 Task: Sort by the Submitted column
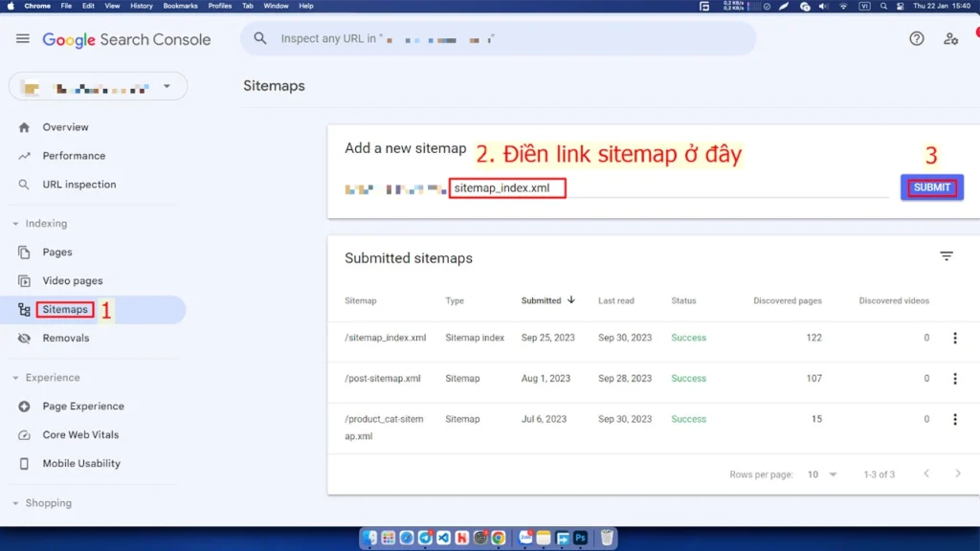click(544, 300)
